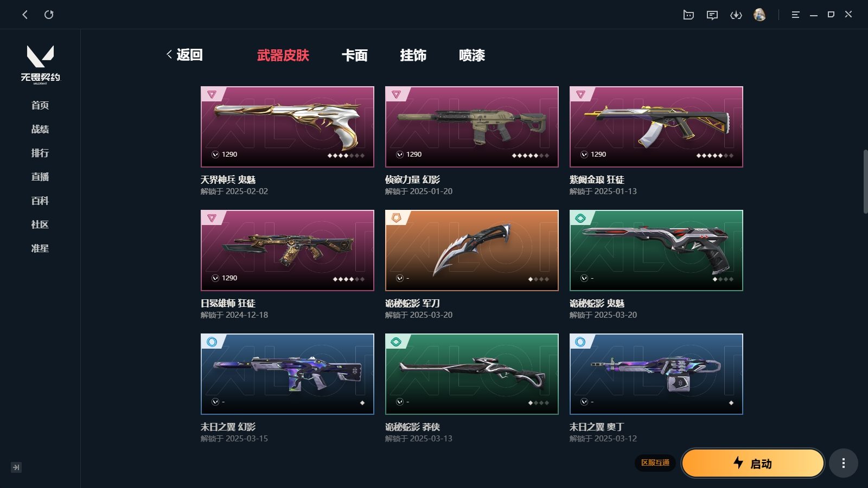The image size is (868, 488).
Task: Open the three-dot more options button
Action: tap(843, 463)
